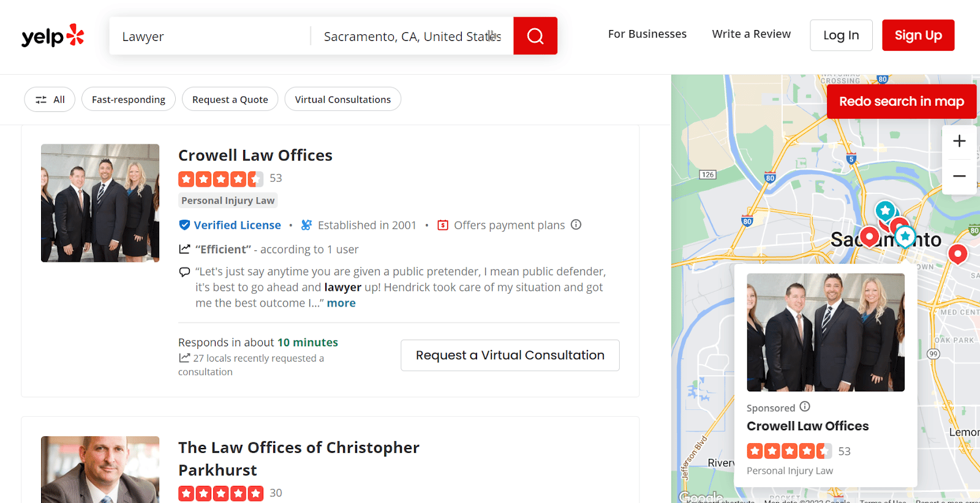Viewport: 980px width, 503px height.
Task: Click the Established in 2001 icon
Action: 306,225
